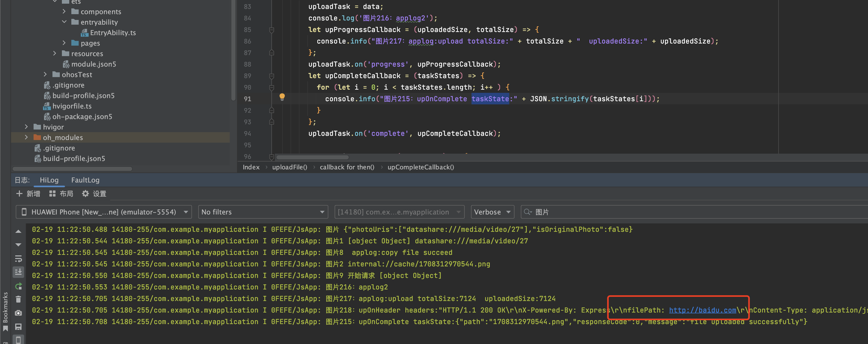Expand the resources folder
The width and height of the screenshot is (868, 344).
tap(55, 53)
